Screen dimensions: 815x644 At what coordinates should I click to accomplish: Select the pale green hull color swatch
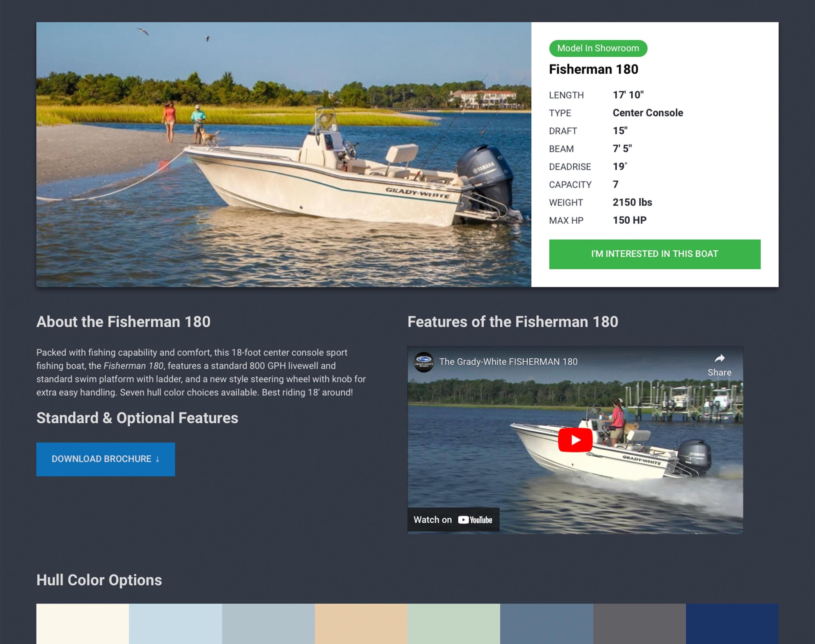click(x=454, y=624)
